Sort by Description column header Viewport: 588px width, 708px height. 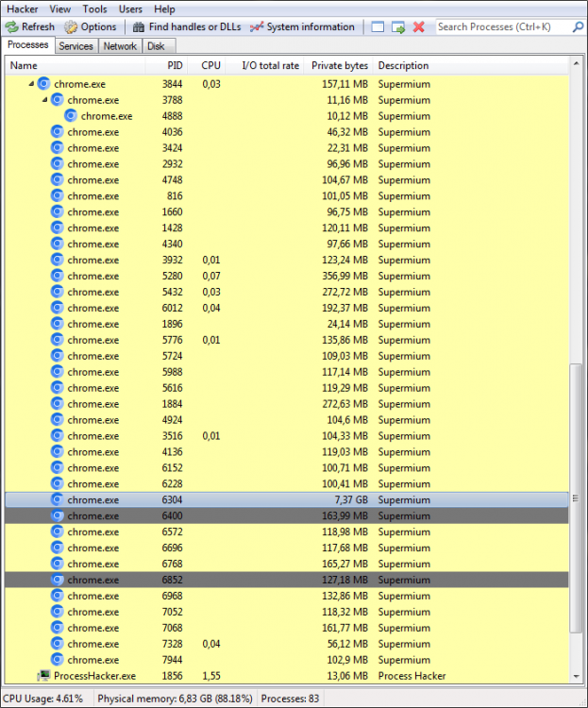pyautogui.click(x=471, y=65)
